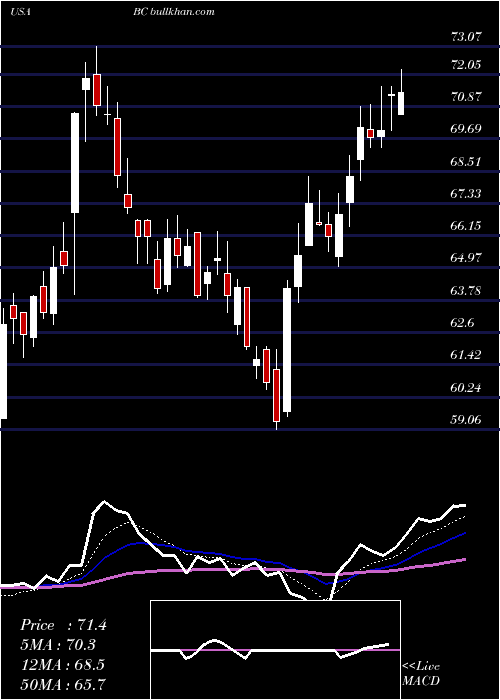
Task: Click the 5MA : 70.3 readout
Action: coord(58,645)
